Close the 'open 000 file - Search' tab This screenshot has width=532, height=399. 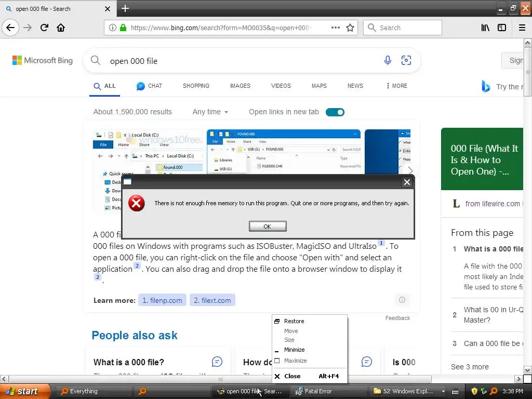click(107, 9)
